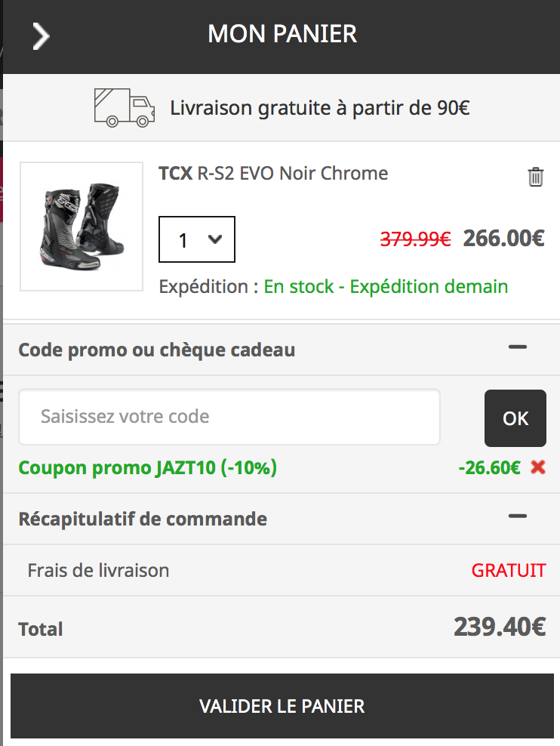Image resolution: width=560 pixels, height=746 pixels.
Task: Open the TCX R-S2 EVO product page
Action: [272, 173]
